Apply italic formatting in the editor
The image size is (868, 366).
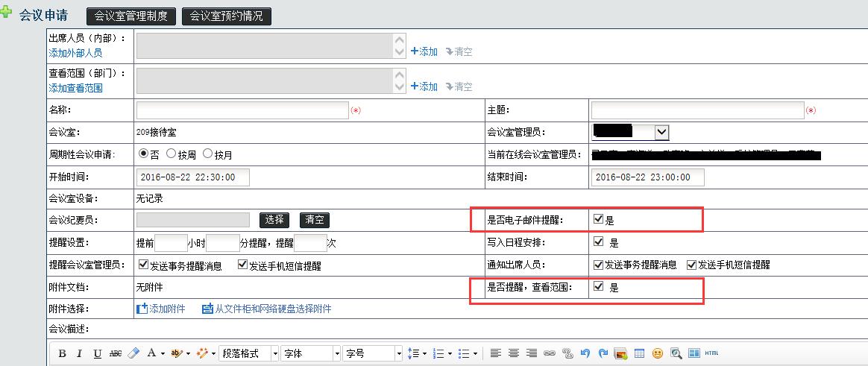pyautogui.click(x=80, y=353)
